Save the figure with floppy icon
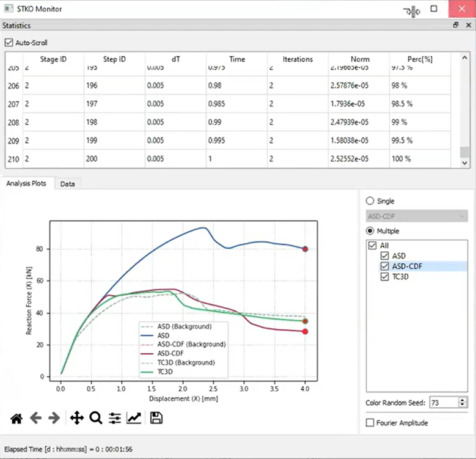476x459 pixels. (x=156, y=418)
